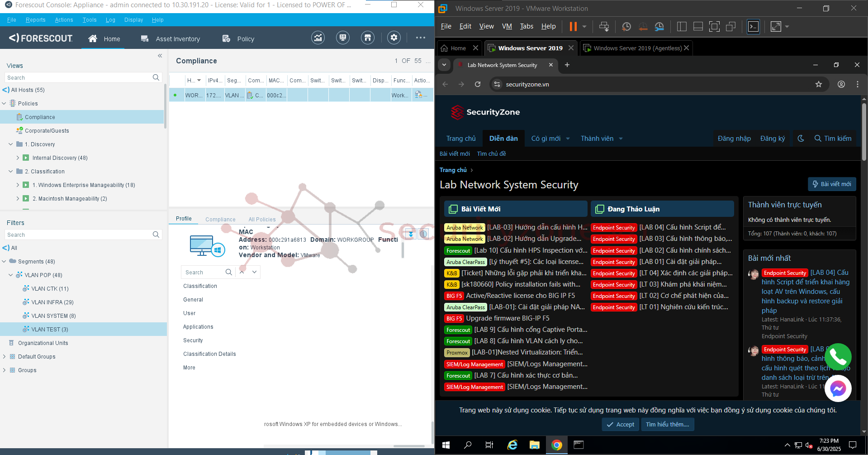The width and height of the screenshot is (868, 455).
Task: Open Forescout settings gear icon
Action: click(394, 38)
